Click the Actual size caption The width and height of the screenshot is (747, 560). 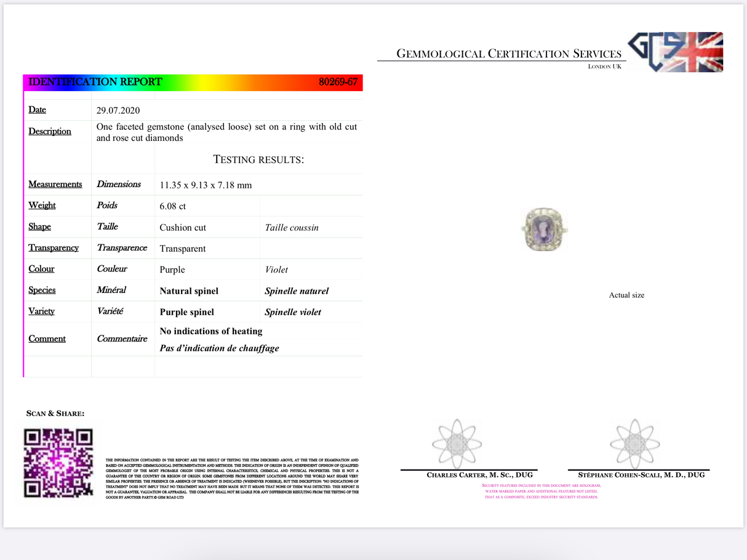coord(626,295)
